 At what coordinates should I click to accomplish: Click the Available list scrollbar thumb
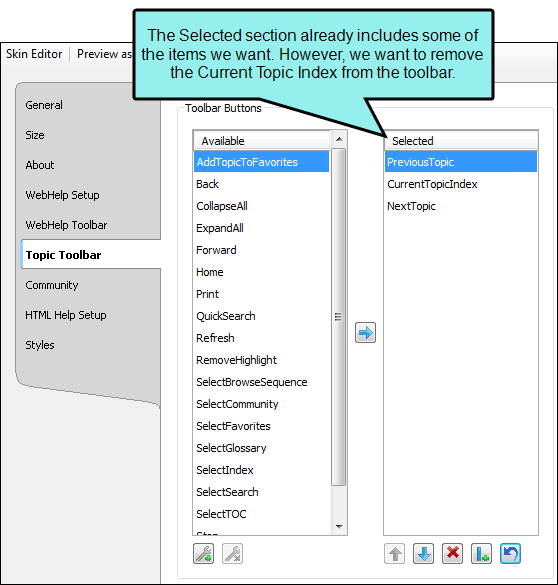pyautogui.click(x=339, y=317)
